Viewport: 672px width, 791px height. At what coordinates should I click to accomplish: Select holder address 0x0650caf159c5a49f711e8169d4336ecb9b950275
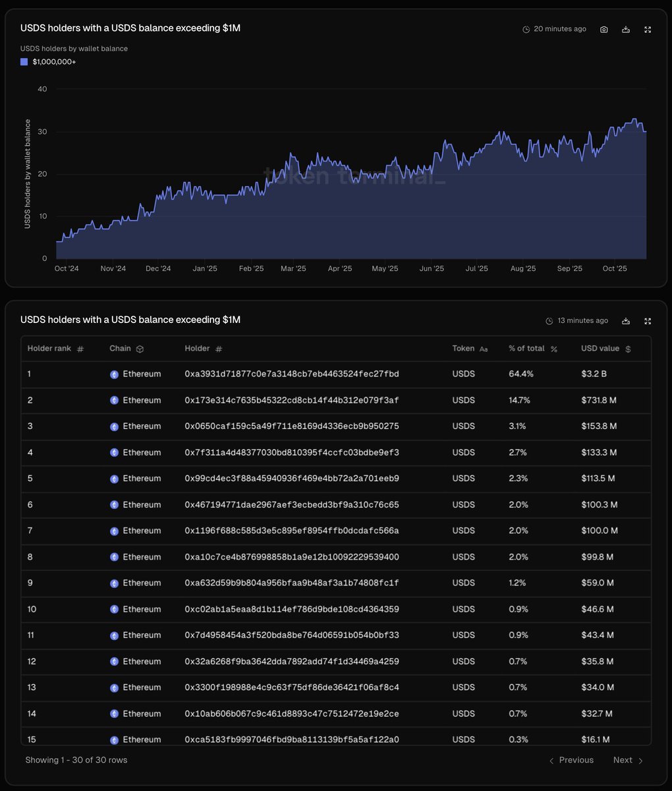[292, 426]
